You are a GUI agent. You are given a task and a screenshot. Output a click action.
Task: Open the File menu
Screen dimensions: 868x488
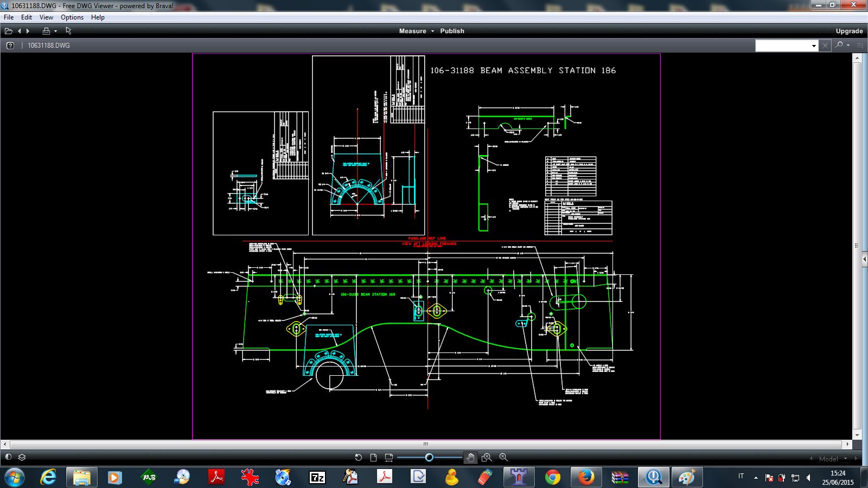pos(9,17)
